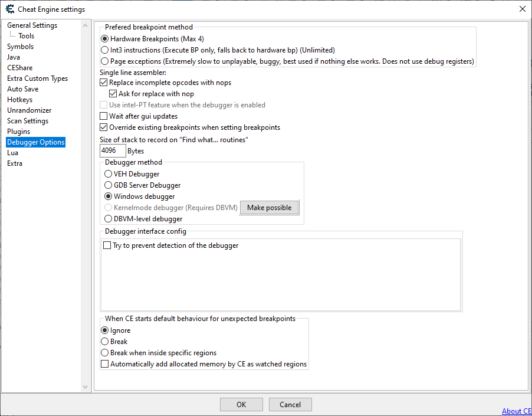This screenshot has height=416, width=532.
Task: Click the stack size Bytes input field
Action: pos(113,151)
